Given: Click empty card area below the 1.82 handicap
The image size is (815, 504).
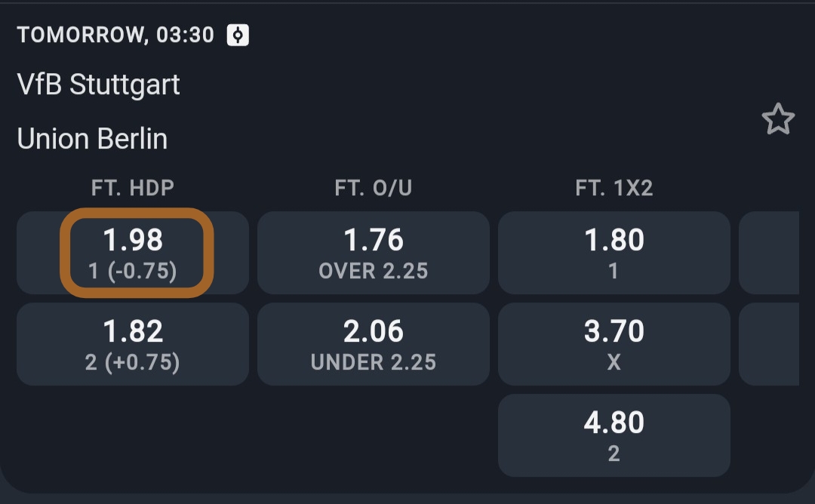Looking at the screenshot, I should point(133,435).
